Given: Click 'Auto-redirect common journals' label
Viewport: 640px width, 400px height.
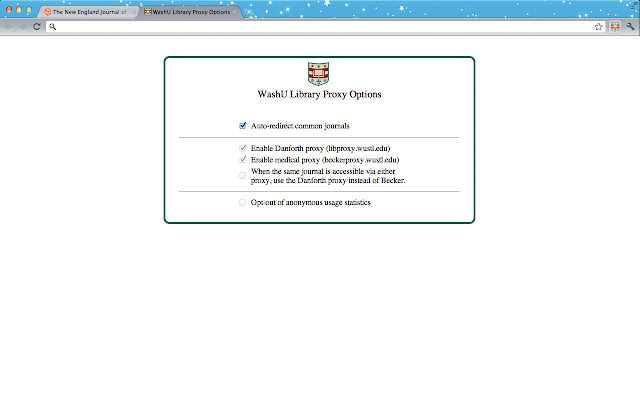Looking at the screenshot, I should pyautogui.click(x=300, y=126).
